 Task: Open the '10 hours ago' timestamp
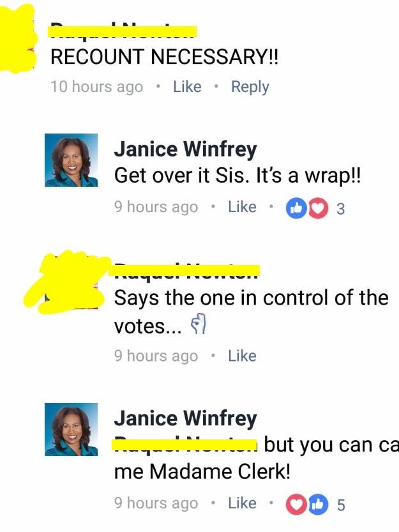point(96,86)
